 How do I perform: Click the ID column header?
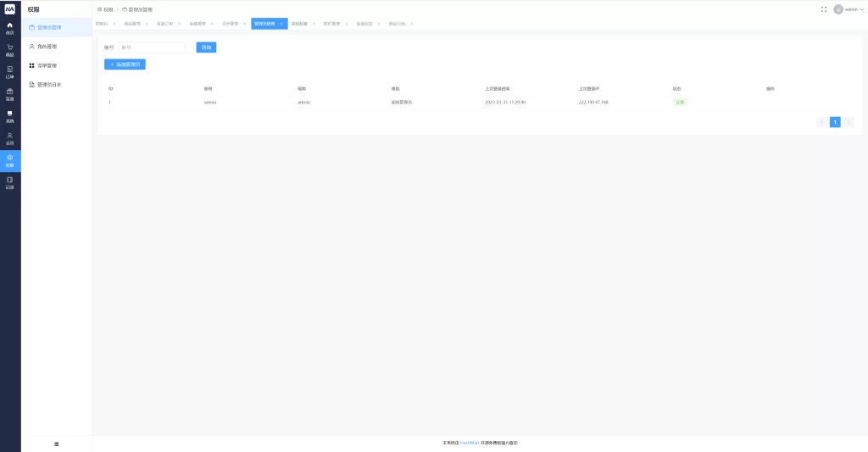[x=111, y=89]
